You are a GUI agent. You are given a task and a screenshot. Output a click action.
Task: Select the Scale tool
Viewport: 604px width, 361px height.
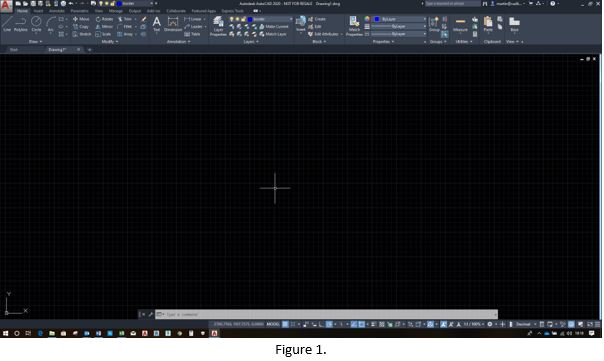[103, 34]
